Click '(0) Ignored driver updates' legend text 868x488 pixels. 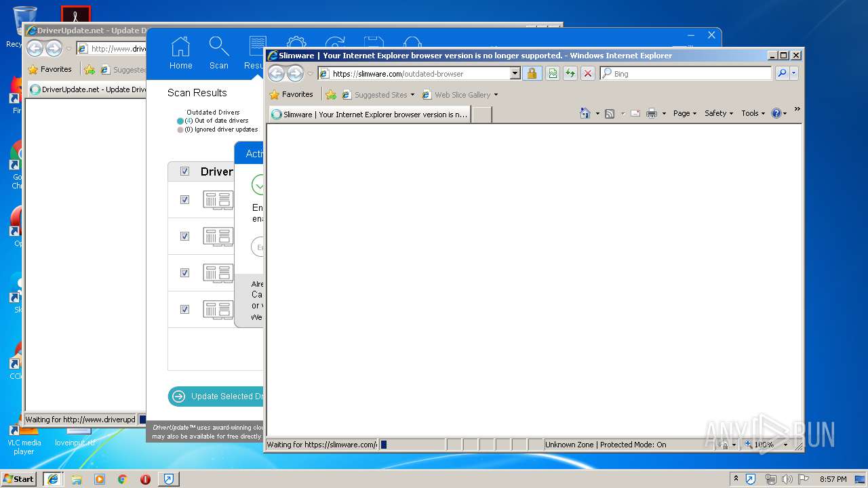221,129
